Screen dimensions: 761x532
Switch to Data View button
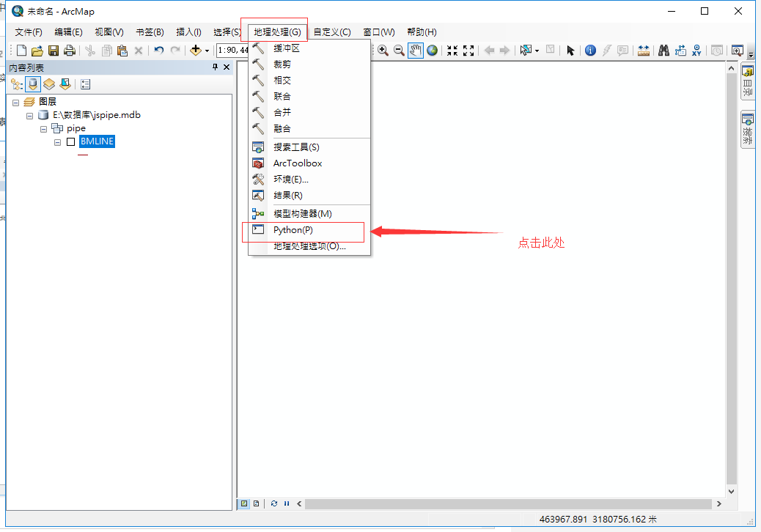pyautogui.click(x=244, y=503)
